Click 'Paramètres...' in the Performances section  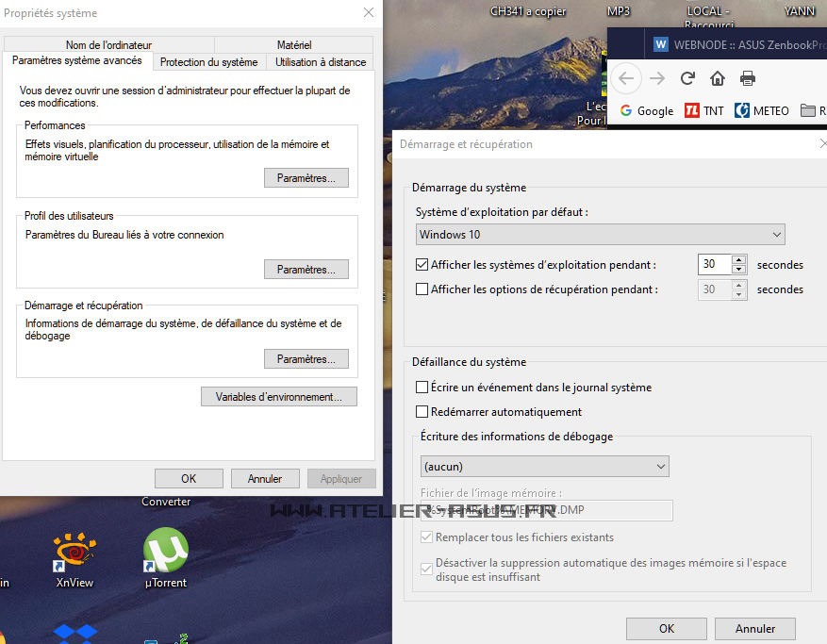(306, 178)
